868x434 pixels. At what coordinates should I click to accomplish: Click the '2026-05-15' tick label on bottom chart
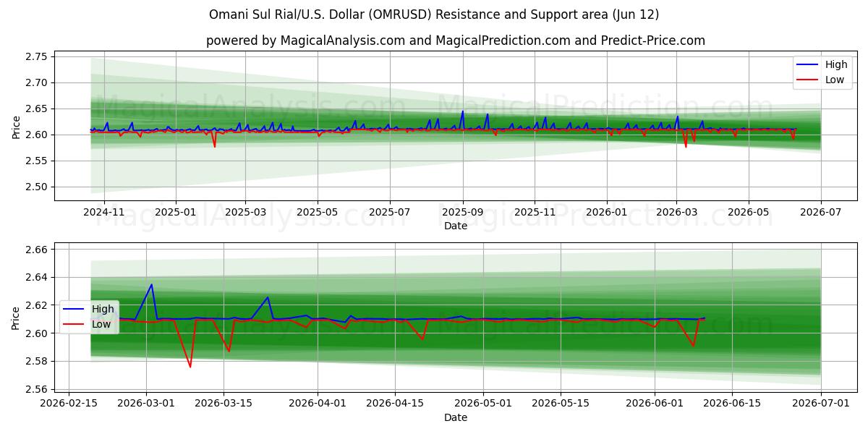[x=561, y=404]
